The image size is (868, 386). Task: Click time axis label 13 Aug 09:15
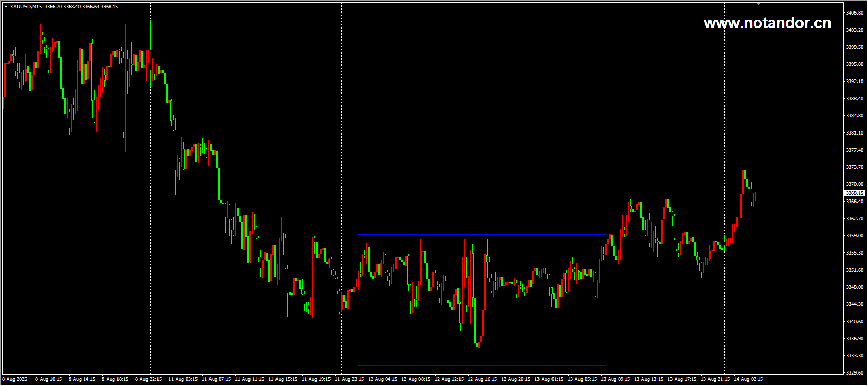pyautogui.click(x=615, y=379)
